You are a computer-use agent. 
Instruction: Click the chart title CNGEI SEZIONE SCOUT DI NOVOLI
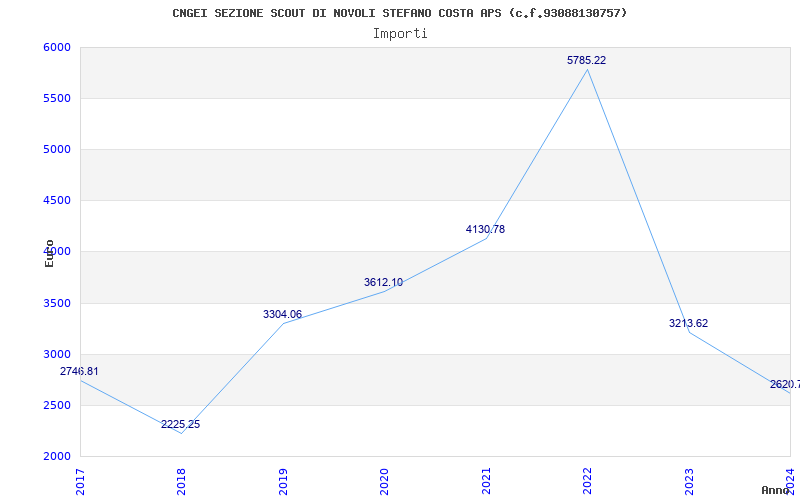click(399, 13)
